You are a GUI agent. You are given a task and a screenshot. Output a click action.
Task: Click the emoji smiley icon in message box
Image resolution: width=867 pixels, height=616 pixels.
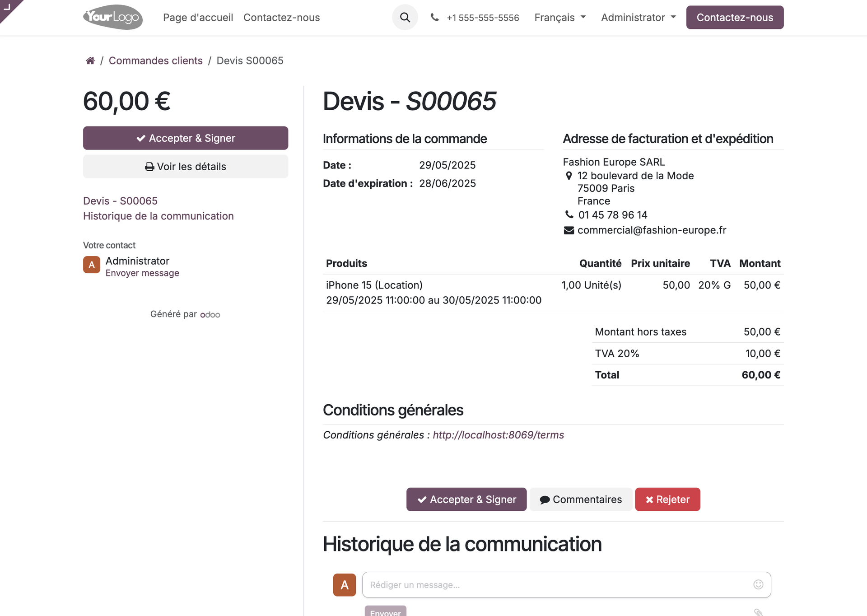[758, 584]
